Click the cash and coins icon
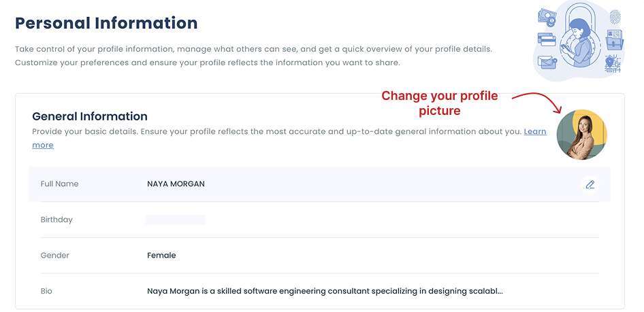This screenshot has width=644, height=312. tap(547, 16)
